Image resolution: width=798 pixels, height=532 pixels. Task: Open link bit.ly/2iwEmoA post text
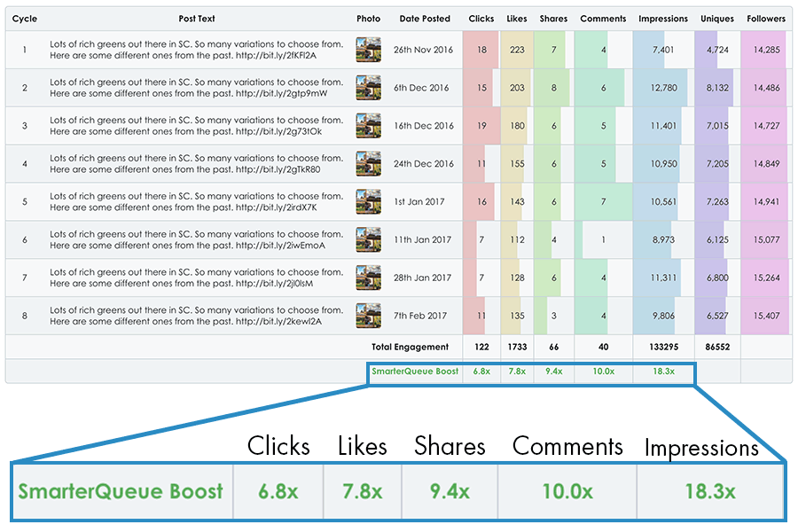click(x=280, y=246)
